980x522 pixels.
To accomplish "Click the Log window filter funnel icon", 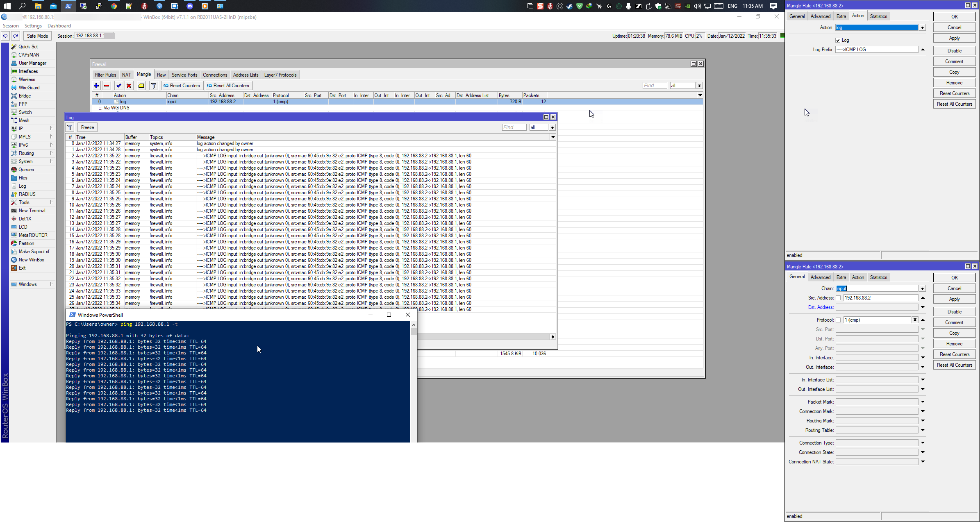I will tap(70, 127).
